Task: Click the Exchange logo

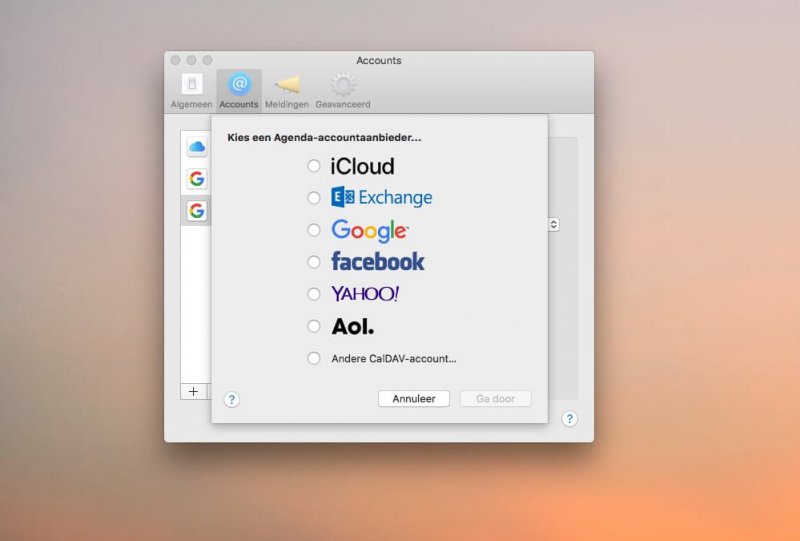Action: point(382,198)
